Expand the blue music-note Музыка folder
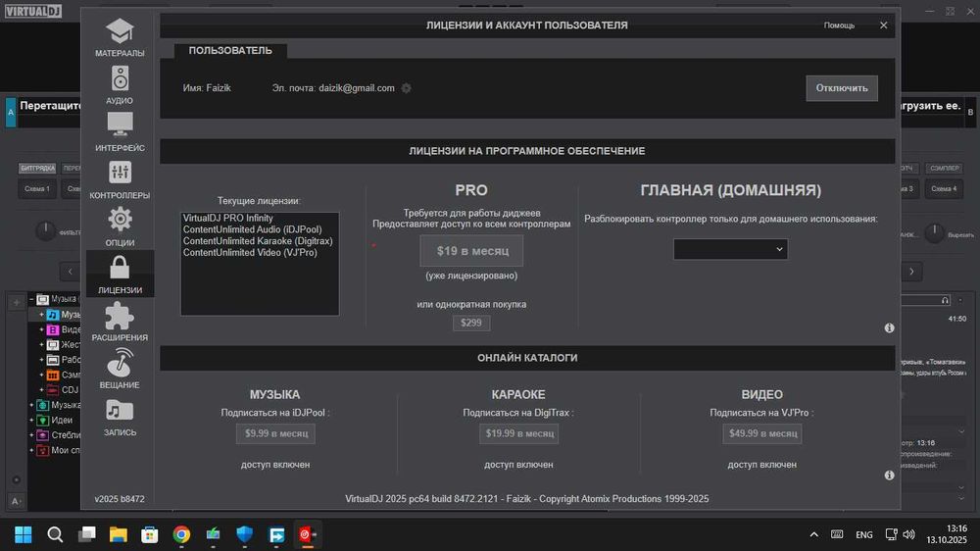This screenshot has height=551, width=980. [42, 315]
